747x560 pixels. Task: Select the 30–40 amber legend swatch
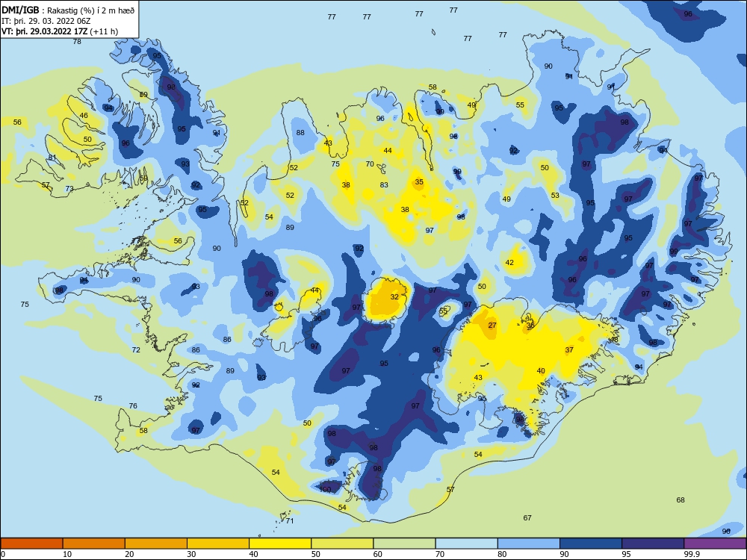point(218,544)
